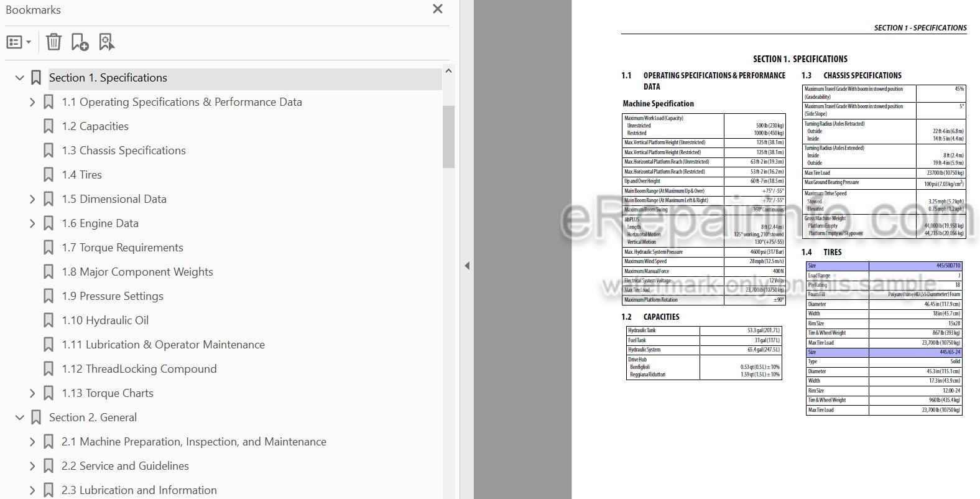This screenshot has width=980, height=499.
Task: Expand 2.2 Service and Guidelines bookmark
Action: [32, 466]
